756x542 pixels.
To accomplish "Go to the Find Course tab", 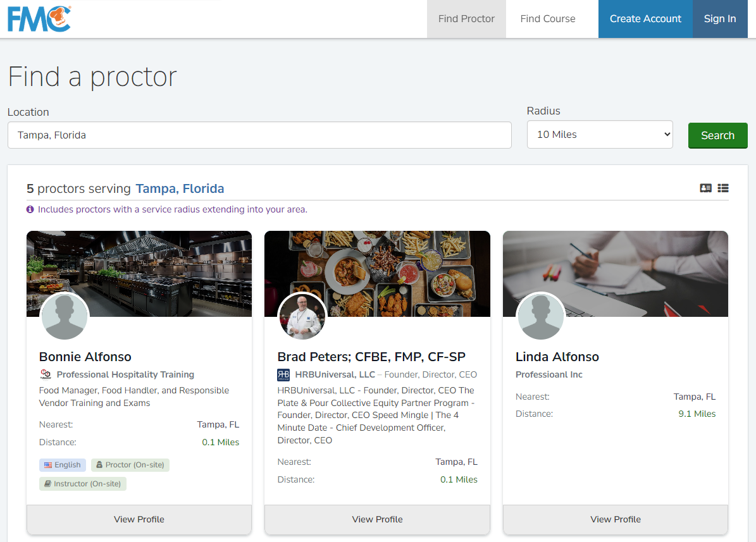I will click(547, 19).
